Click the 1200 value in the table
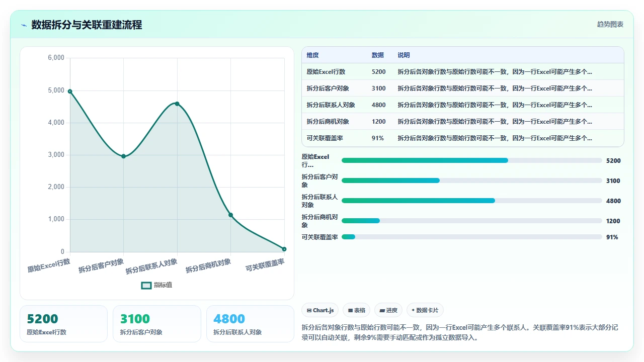 pos(379,122)
